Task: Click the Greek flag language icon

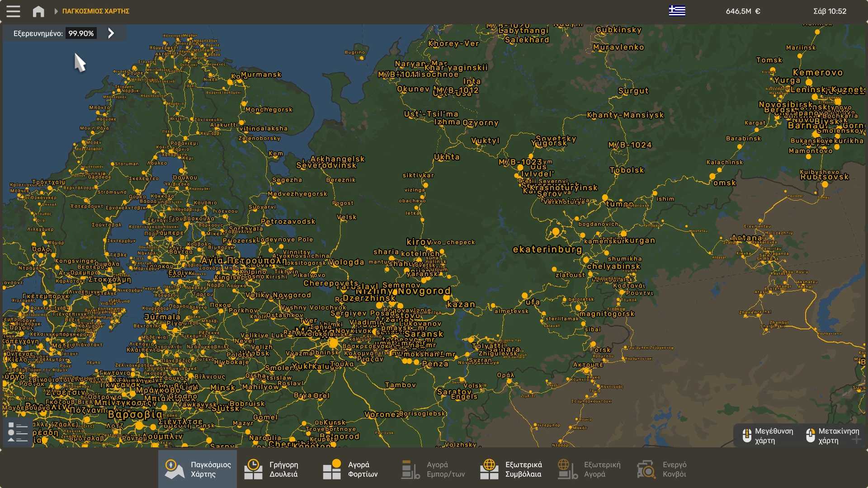Action: coord(677,11)
